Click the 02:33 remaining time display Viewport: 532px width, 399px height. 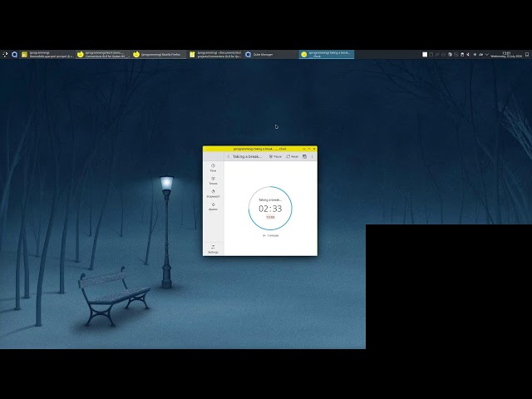[270, 209]
